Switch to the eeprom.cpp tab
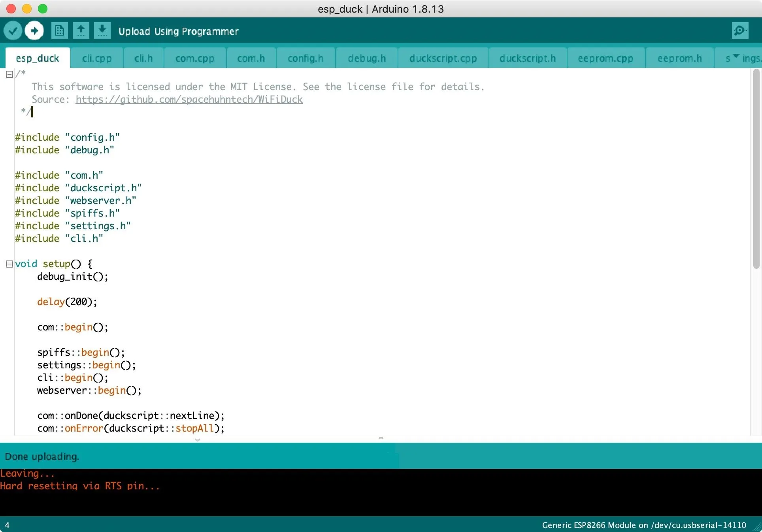Image resolution: width=762 pixels, height=532 pixels. pos(605,58)
